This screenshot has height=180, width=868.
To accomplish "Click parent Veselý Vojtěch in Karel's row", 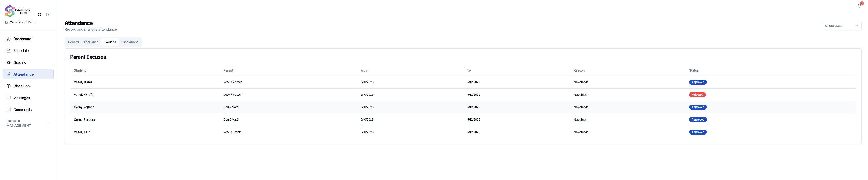I will [233, 82].
